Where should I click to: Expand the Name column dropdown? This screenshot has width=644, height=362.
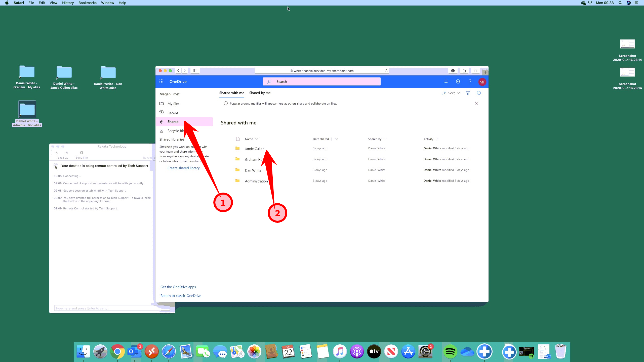point(256,139)
